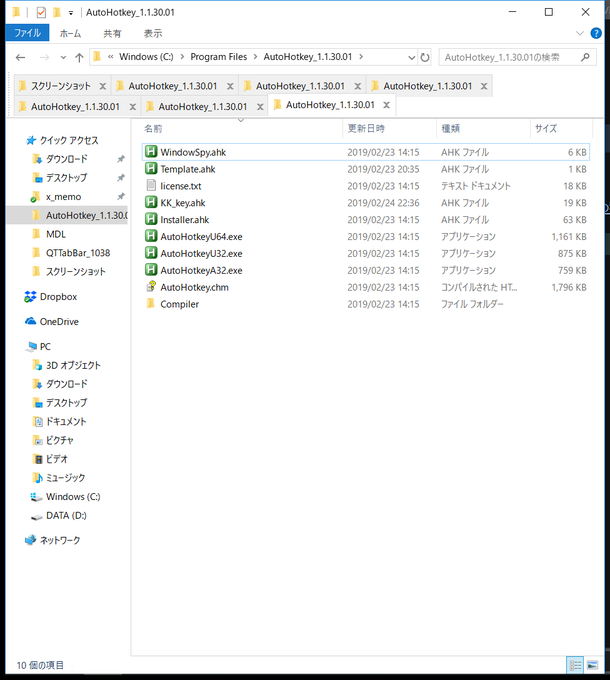Screen dimensions: 610x680
Task: Click the AutoHotkey.chm help file icon
Action: (x=150, y=287)
